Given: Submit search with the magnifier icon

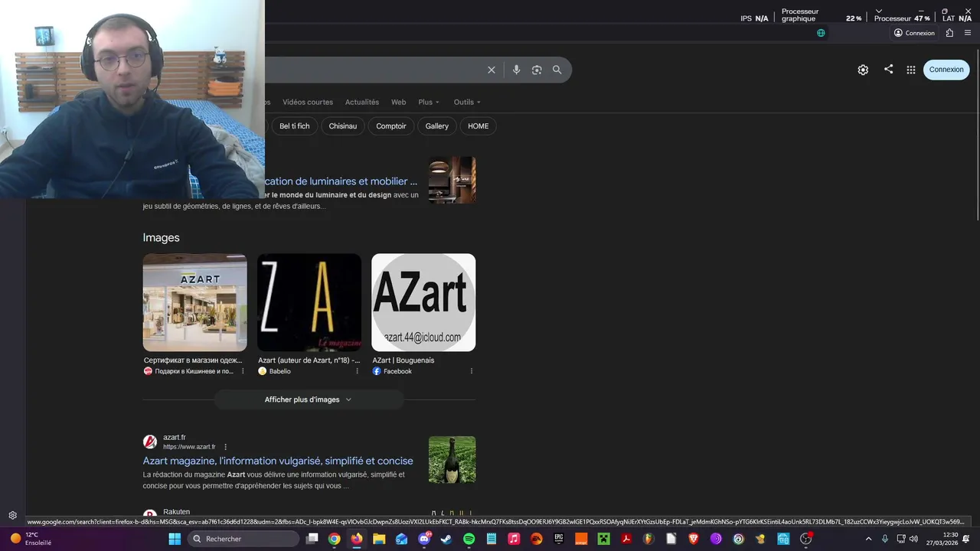Looking at the screenshot, I should click(x=557, y=70).
